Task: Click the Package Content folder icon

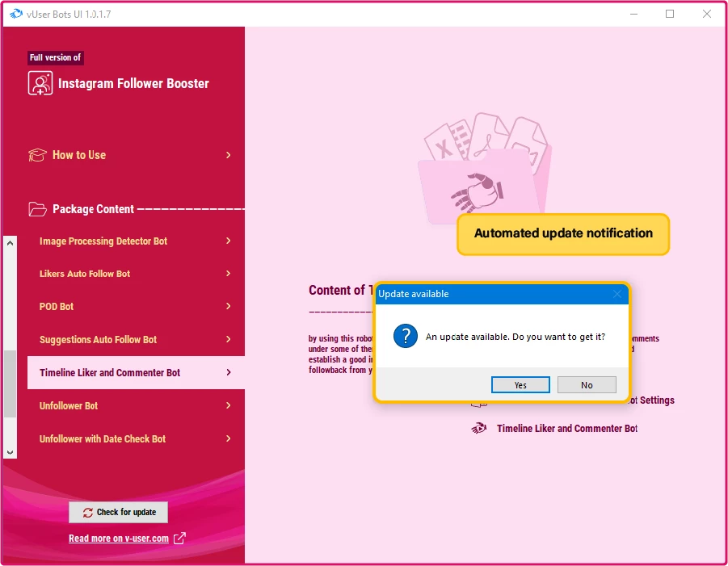Action: click(38, 209)
